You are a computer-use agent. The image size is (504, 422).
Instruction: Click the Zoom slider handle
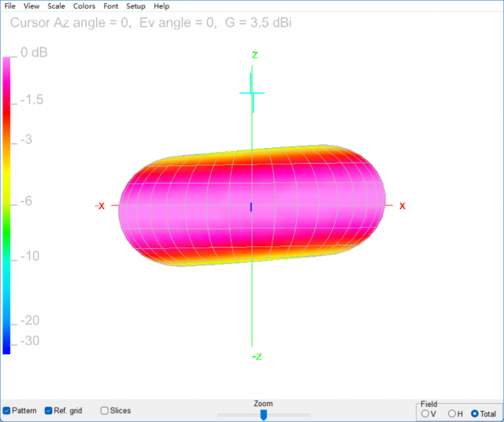point(264,414)
